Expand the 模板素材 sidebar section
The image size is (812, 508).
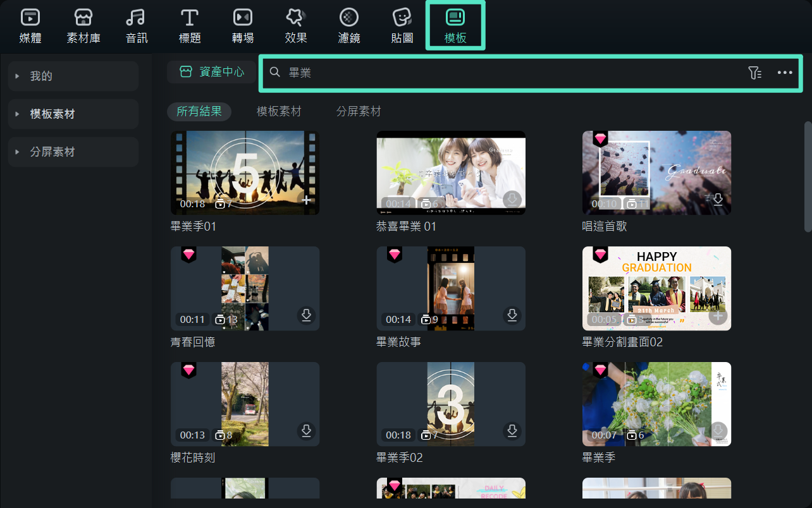tap(73, 114)
